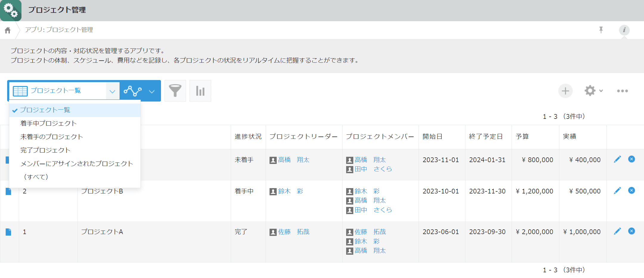Open the filter funnel icon

coord(175,91)
